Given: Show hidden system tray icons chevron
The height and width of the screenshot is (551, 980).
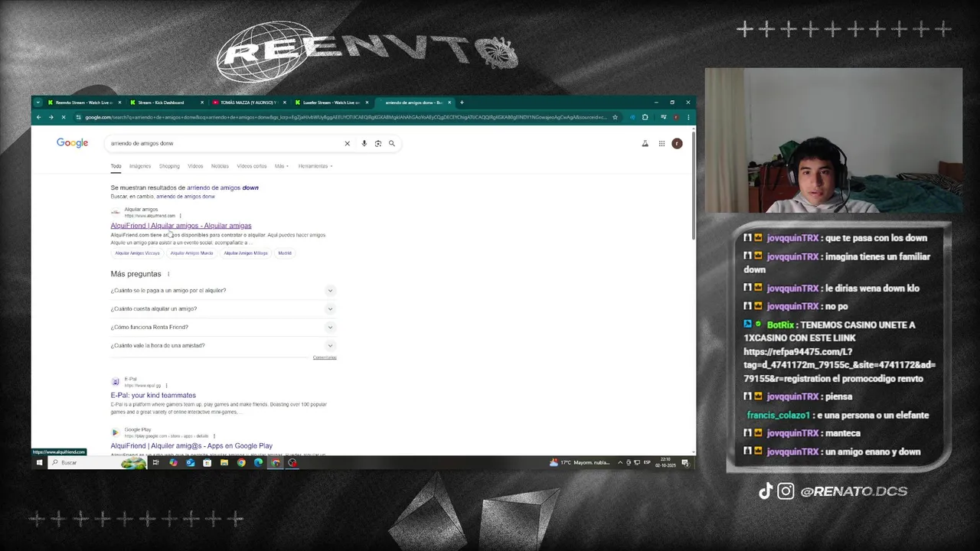Looking at the screenshot, I should coord(620,462).
